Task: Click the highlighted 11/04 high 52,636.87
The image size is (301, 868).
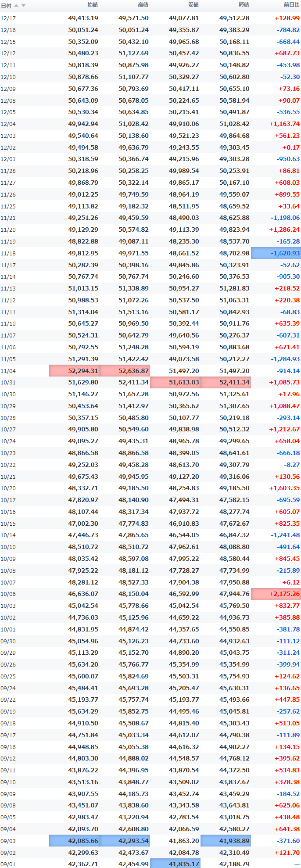Action: [x=125, y=371]
